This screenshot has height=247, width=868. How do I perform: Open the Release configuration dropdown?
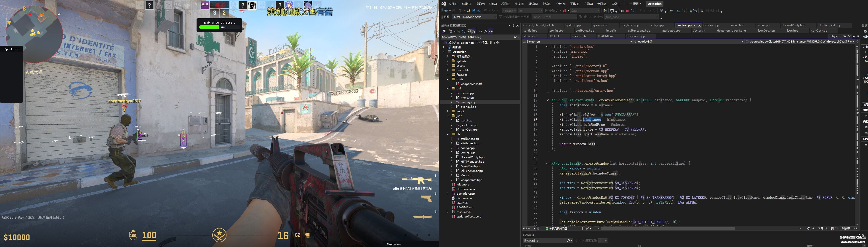coord(509,11)
